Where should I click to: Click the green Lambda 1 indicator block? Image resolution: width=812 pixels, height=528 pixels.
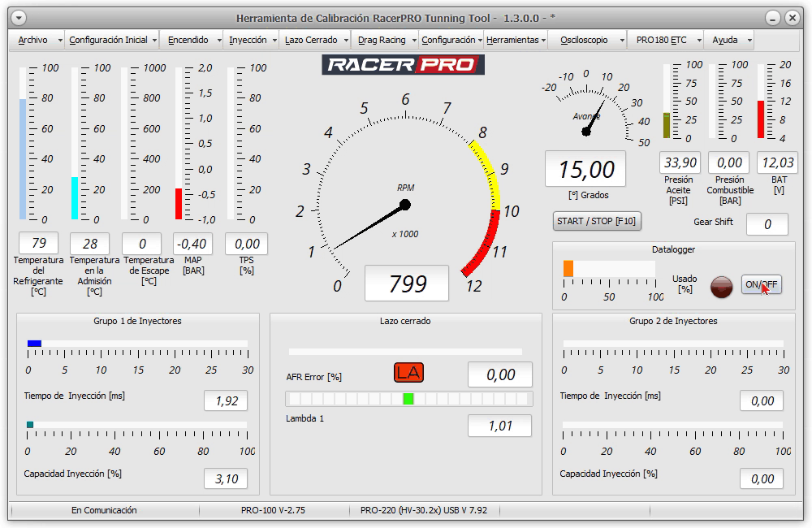408,399
